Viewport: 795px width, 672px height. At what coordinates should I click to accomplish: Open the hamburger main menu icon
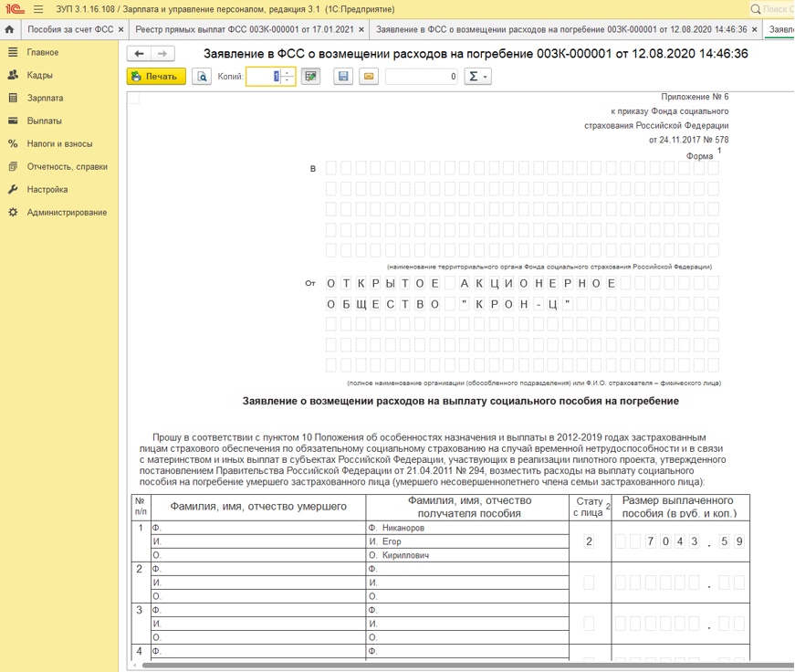(x=38, y=9)
